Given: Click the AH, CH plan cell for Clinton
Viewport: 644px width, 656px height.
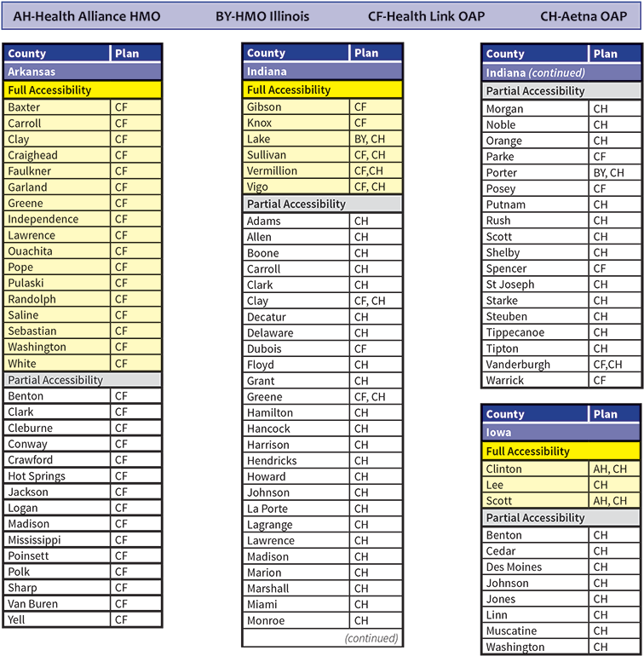Looking at the screenshot, I should pos(615,469).
